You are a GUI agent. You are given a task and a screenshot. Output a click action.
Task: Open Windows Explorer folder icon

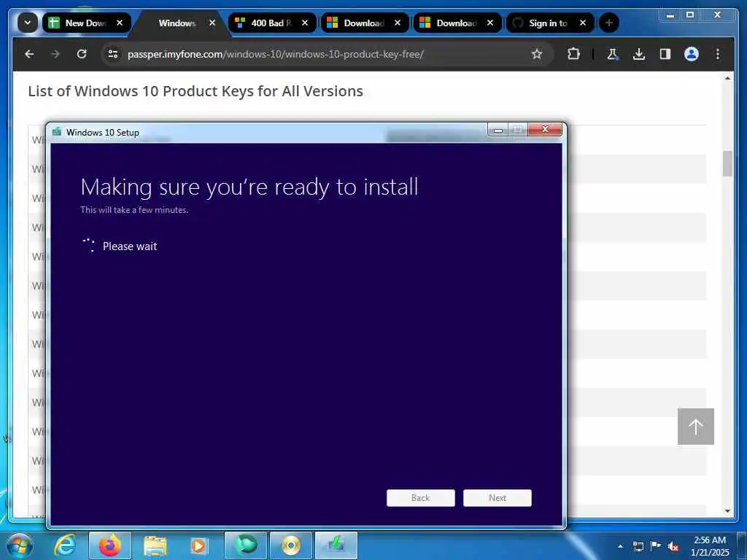(155, 545)
